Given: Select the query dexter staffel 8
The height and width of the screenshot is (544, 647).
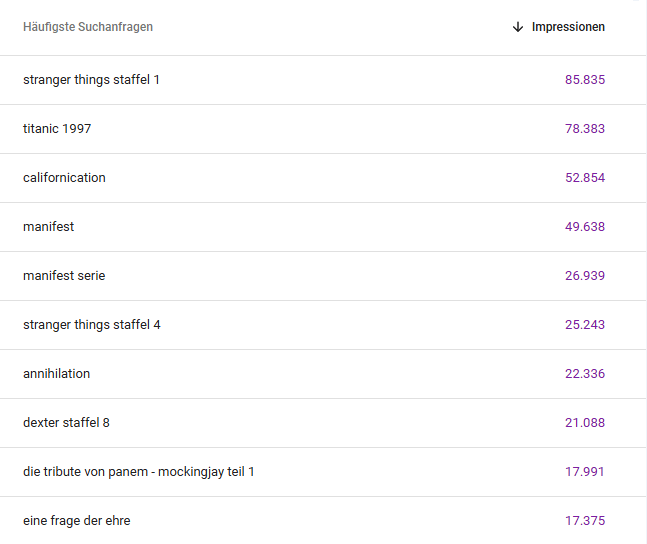Looking at the screenshot, I should point(66,423).
